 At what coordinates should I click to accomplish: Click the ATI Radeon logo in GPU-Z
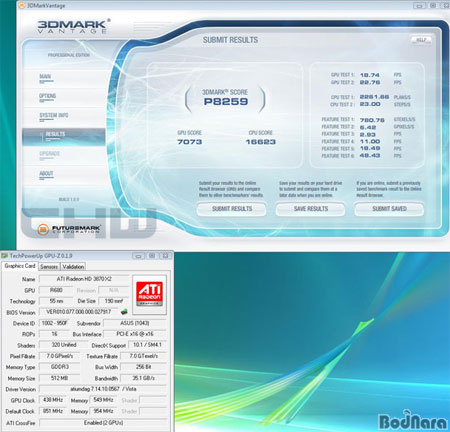point(149,294)
